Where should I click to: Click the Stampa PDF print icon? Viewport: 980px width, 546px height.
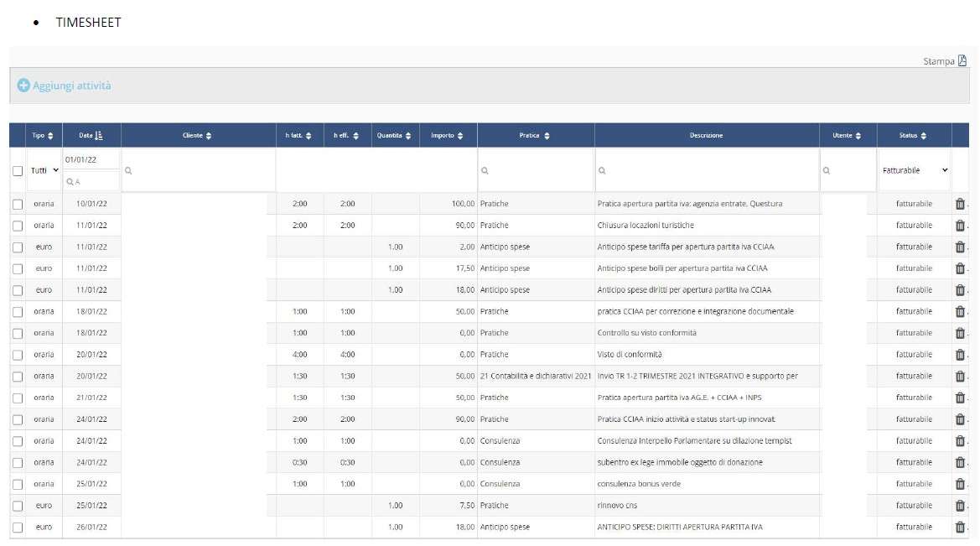[x=962, y=61]
